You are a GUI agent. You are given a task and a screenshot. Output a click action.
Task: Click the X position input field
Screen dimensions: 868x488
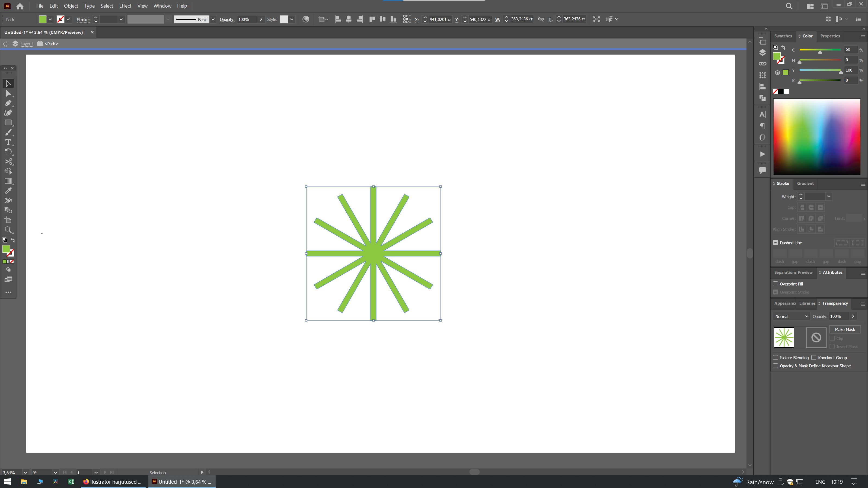(440, 19)
